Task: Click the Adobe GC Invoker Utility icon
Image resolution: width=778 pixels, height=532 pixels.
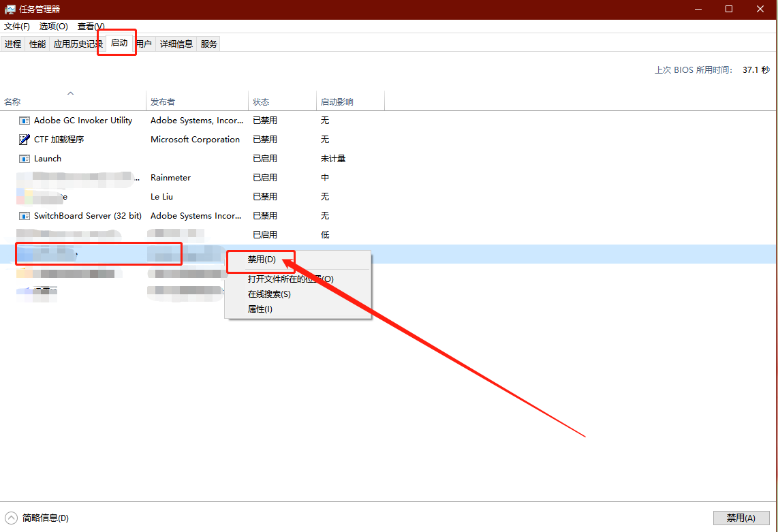Action: (x=25, y=121)
